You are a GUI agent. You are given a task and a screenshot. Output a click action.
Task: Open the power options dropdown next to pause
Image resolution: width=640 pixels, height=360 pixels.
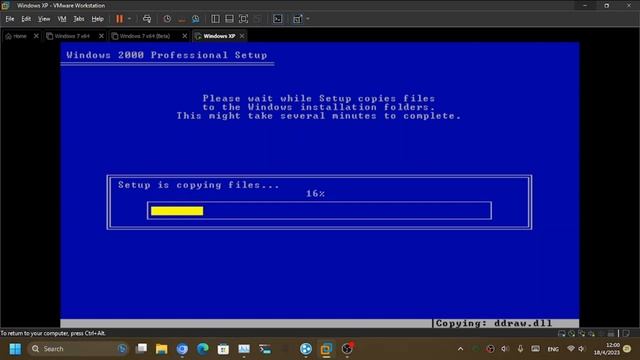129,19
